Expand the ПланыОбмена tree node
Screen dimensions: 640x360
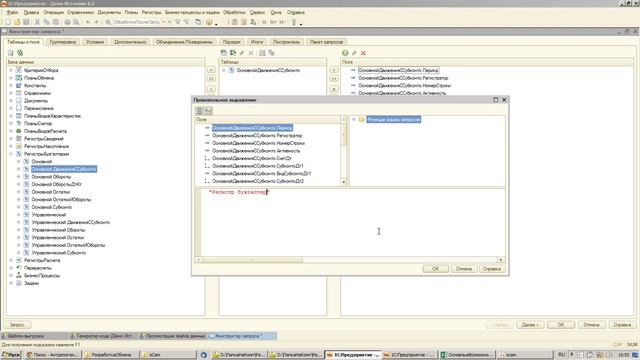[11, 78]
